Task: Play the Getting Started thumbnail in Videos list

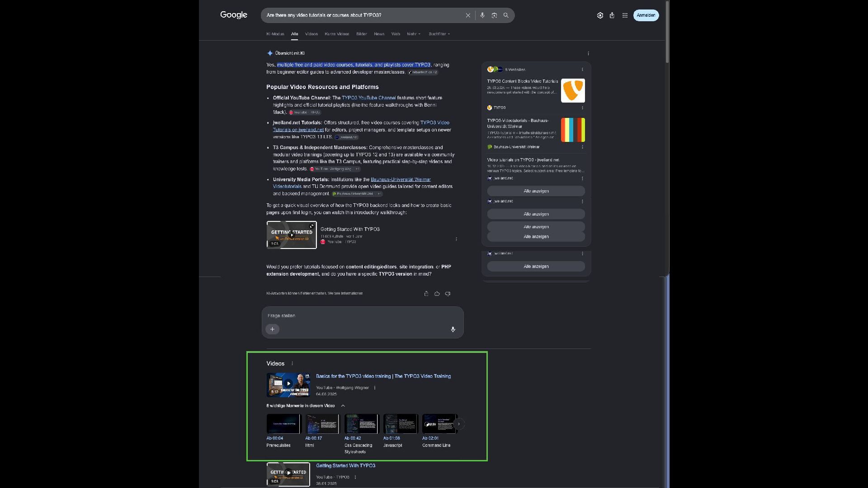Action: (288, 474)
